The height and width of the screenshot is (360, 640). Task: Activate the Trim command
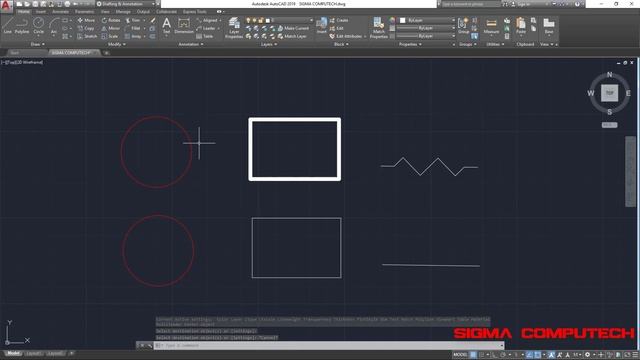(133, 20)
